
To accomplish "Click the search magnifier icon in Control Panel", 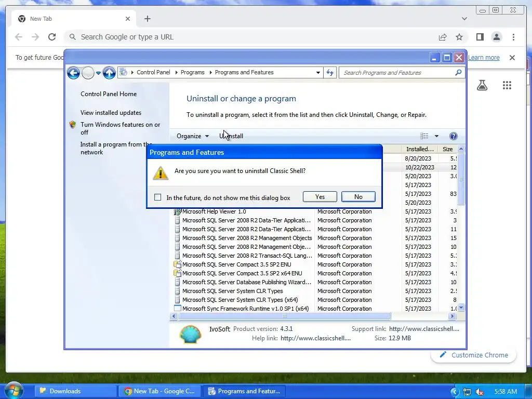I will pos(458,72).
